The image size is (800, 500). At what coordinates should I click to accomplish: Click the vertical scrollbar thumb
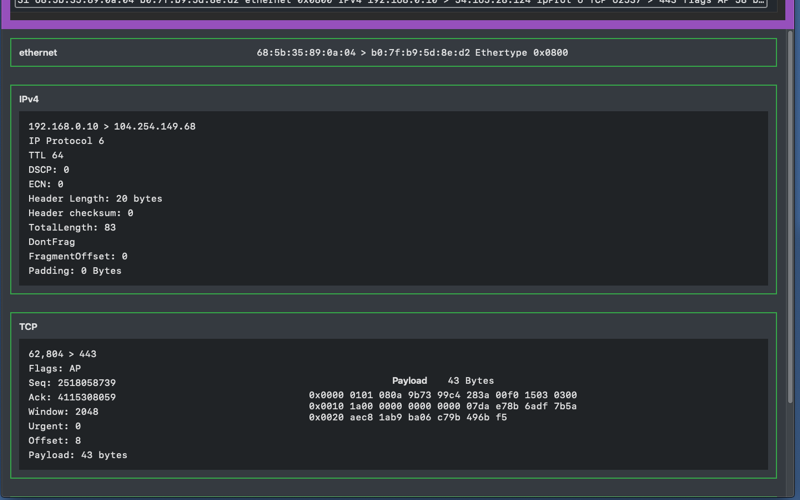790,218
